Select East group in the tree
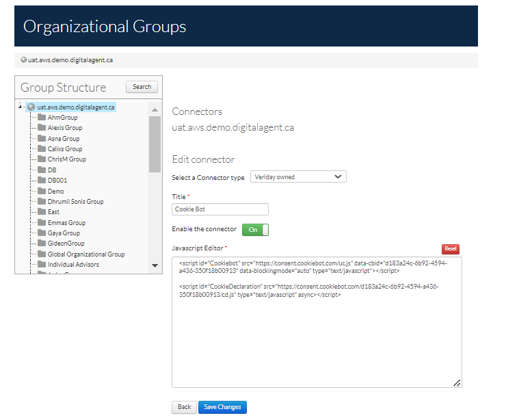This screenshot has height=420, width=532. (x=53, y=212)
